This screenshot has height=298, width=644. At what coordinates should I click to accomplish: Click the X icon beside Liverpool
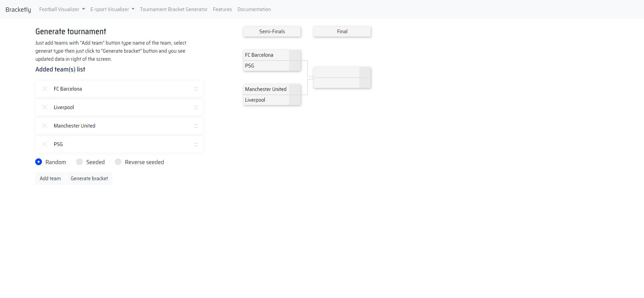(x=45, y=107)
